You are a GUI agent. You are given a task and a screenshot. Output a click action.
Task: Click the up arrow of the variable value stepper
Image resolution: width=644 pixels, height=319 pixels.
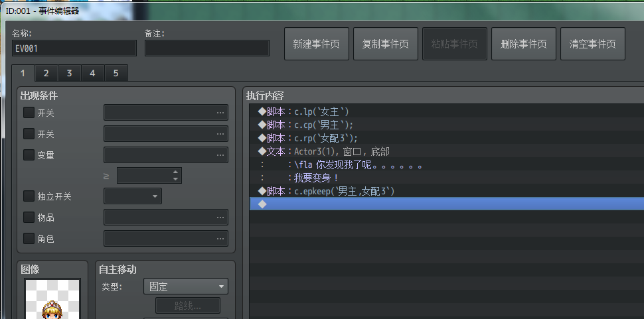(x=176, y=172)
